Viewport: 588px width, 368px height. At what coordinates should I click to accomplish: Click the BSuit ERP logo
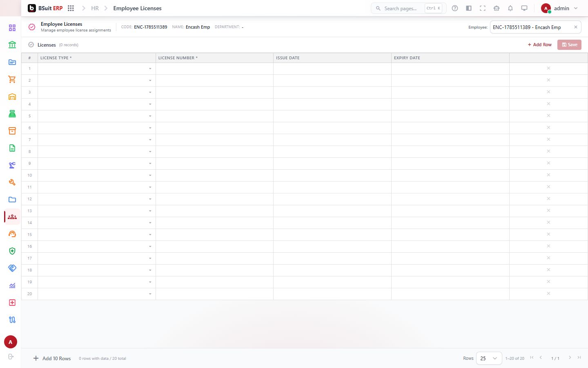[x=45, y=8]
